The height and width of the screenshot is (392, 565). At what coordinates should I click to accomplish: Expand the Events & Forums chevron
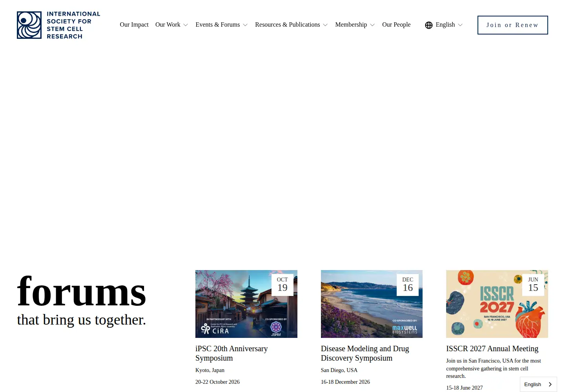coord(245,25)
